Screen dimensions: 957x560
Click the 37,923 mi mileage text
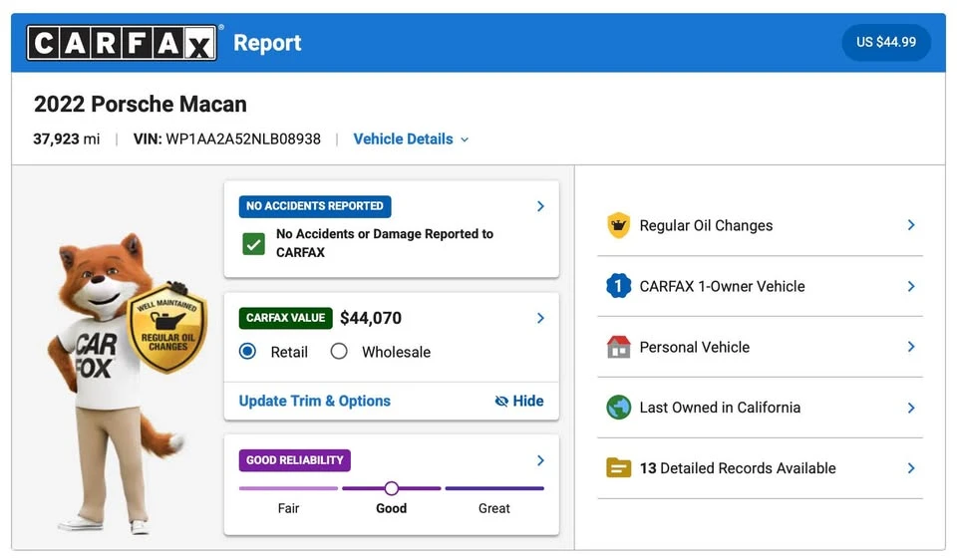pos(67,140)
